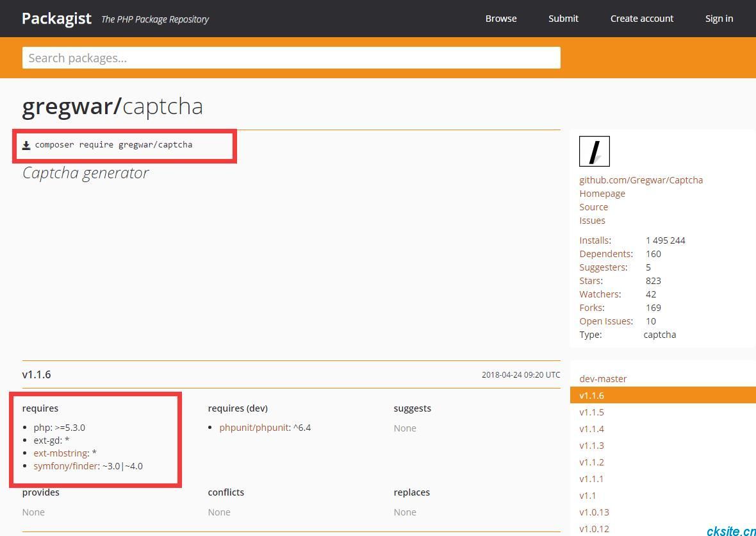Select version v1.1.4
Screen dimensions: 756x536
click(591, 429)
